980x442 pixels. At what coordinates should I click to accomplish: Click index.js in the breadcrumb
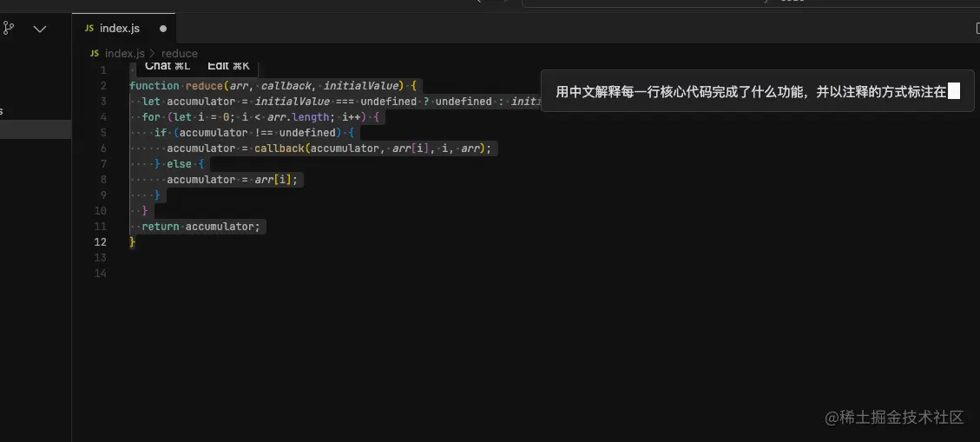(x=124, y=54)
